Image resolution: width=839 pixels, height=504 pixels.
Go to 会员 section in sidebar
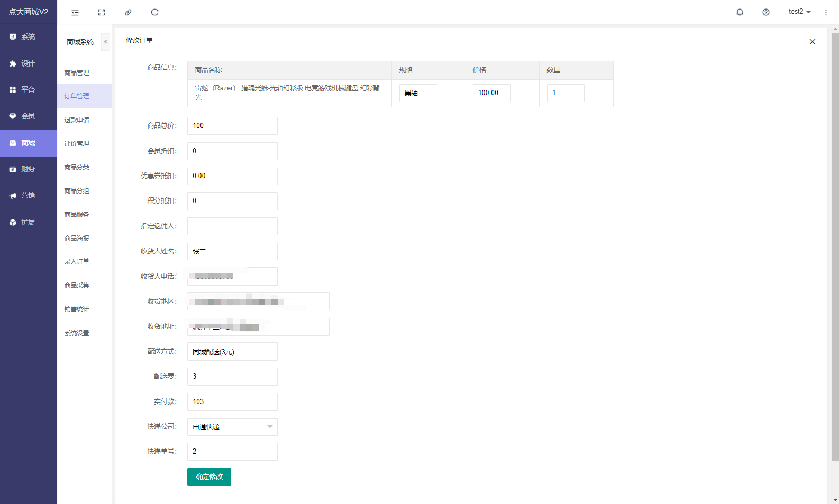(x=28, y=116)
